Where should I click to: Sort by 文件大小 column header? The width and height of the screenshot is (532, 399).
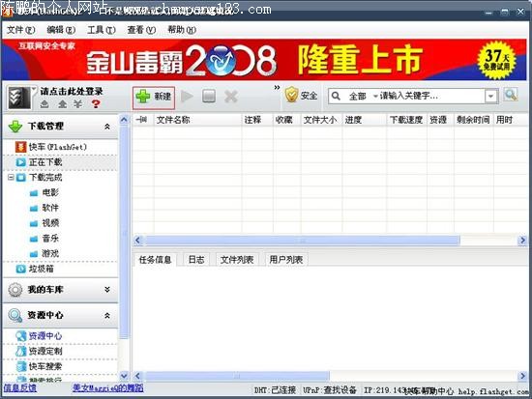coord(321,120)
